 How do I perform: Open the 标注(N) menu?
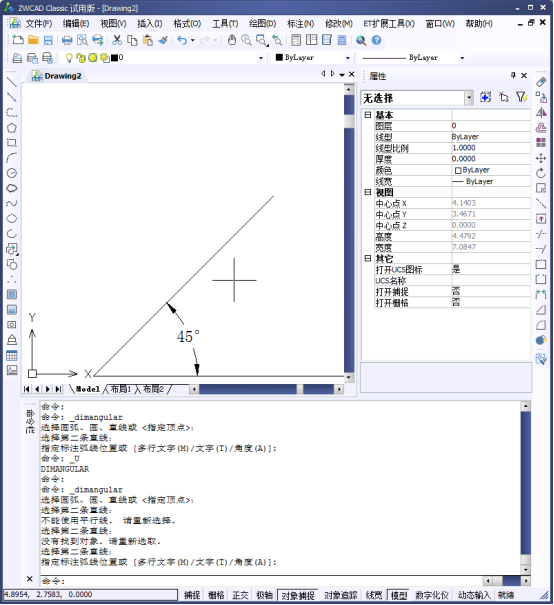tap(301, 24)
